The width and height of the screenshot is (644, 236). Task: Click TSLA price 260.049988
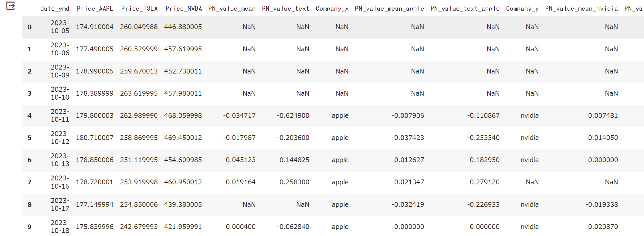pos(139,27)
